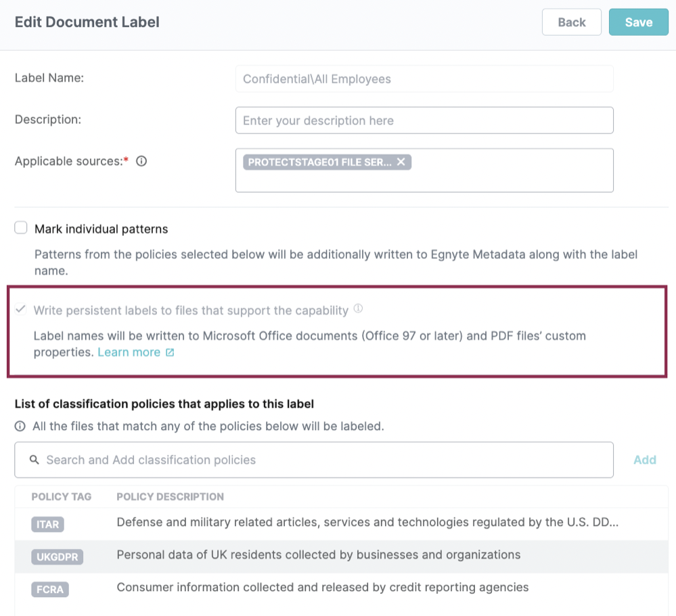Open the classification policies search field
676x616 pixels.
(x=271, y=459)
